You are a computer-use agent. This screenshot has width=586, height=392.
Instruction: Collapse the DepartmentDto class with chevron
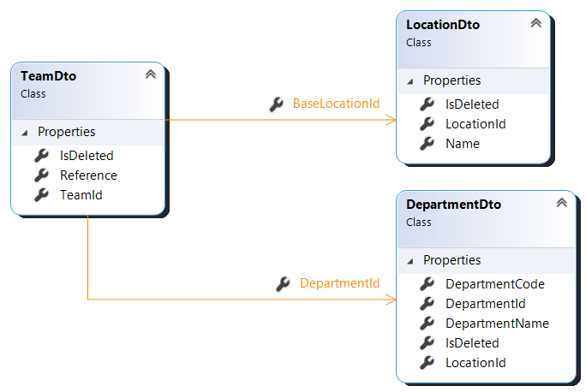tap(562, 204)
